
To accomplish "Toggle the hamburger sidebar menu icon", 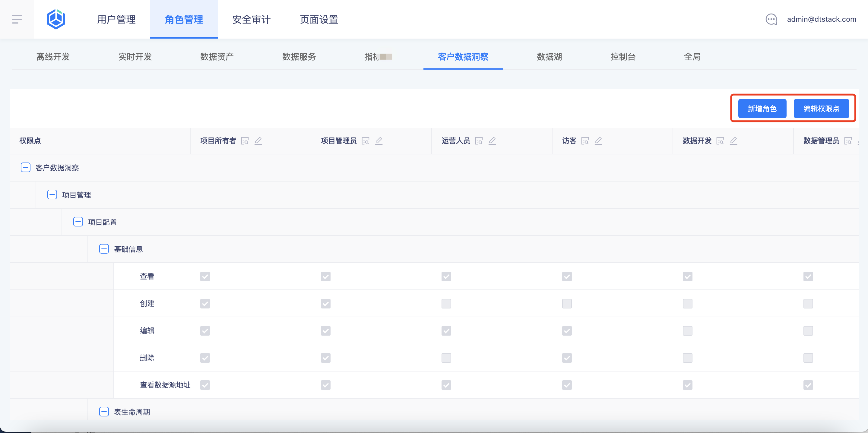I will coord(17,19).
